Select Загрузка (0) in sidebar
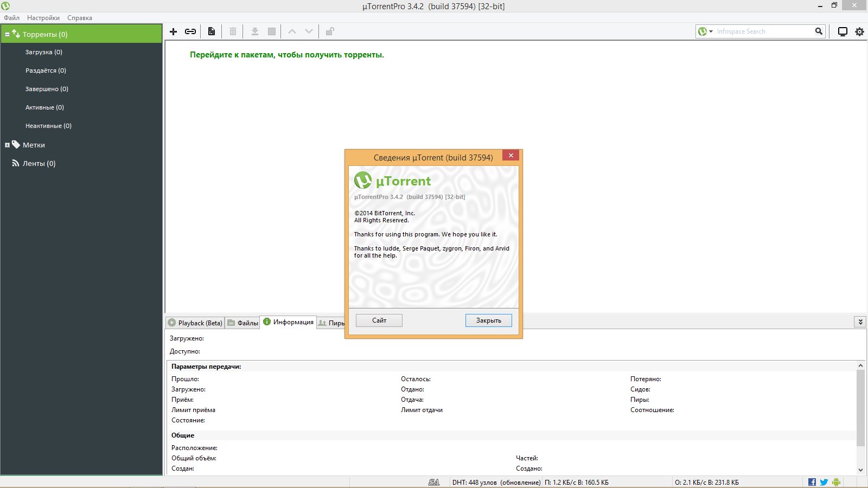Viewport: 868px width, 488px height. point(44,52)
